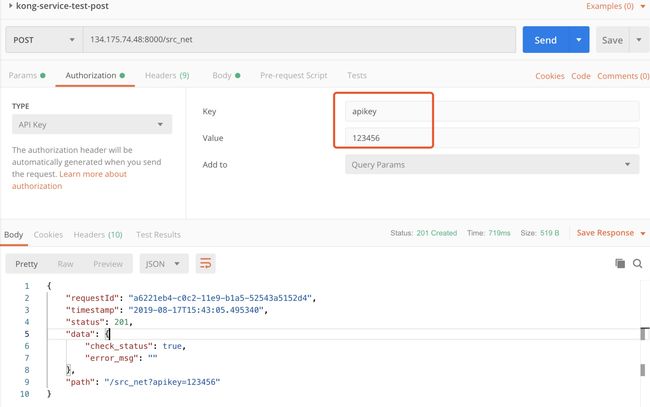Copy response body with the copy icon
The height and width of the screenshot is (407, 650).
tap(620, 263)
